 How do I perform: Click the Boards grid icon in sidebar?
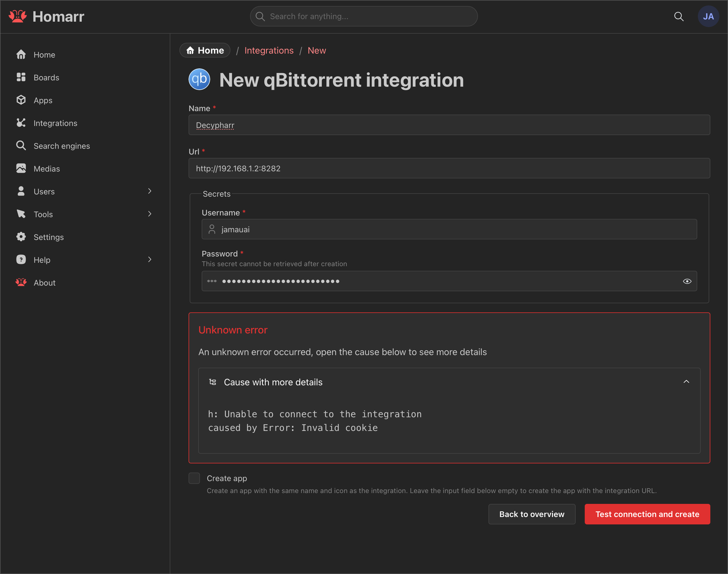click(x=21, y=77)
